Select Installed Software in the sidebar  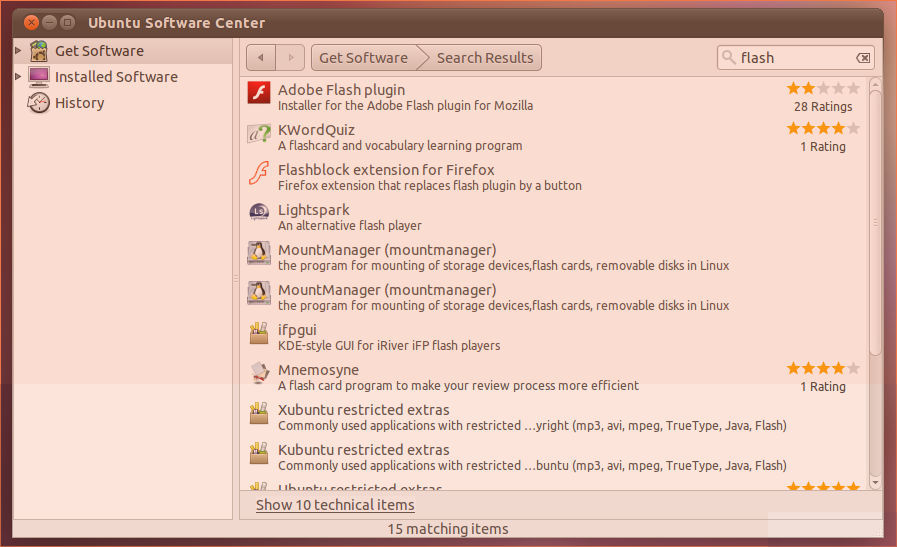click(x=122, y=77)
